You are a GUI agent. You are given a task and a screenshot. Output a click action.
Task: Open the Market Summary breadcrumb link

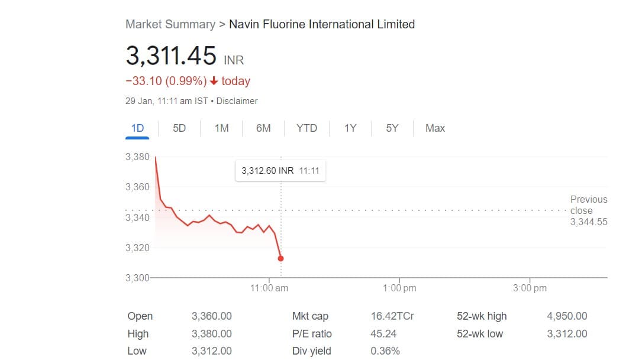pyautogui.click(x=170, y=24)
